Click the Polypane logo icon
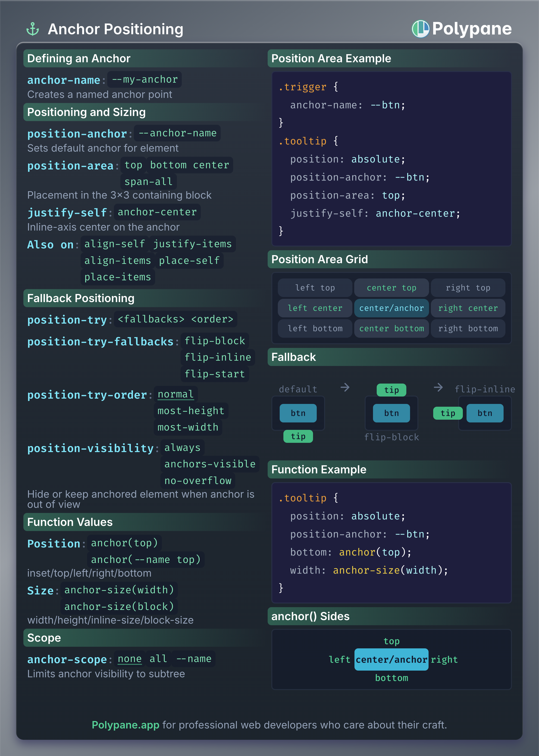 [420, 29]
